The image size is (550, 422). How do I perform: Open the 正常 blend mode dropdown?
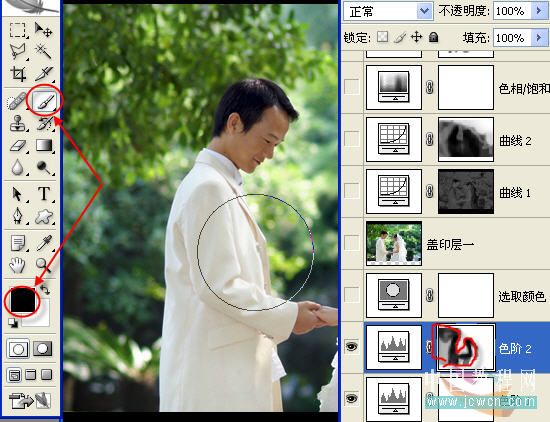click(388, 12)
